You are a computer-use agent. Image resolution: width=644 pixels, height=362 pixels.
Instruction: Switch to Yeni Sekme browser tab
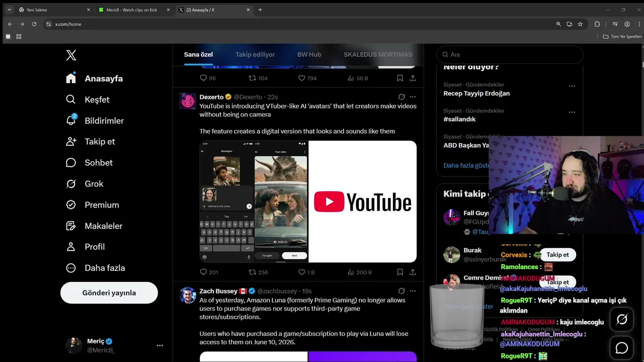click(54, 10)
